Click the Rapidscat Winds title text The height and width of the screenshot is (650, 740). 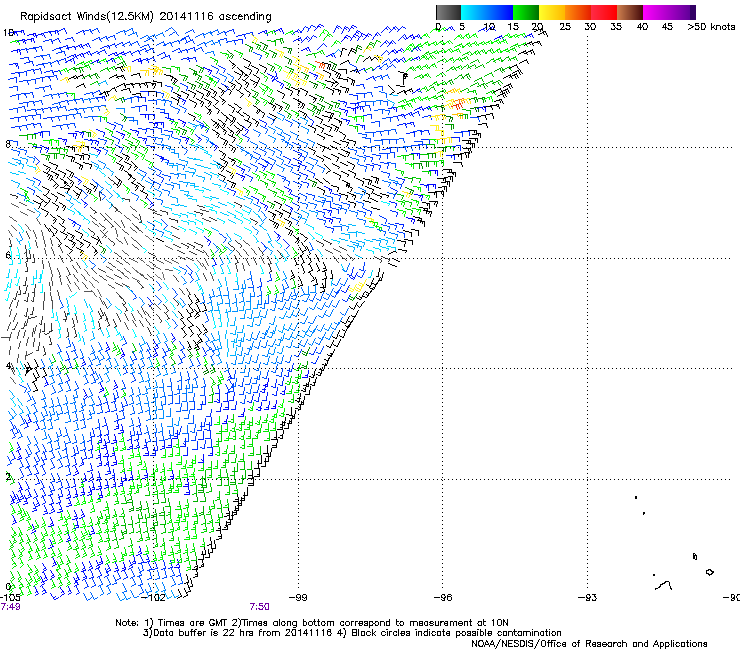click(146, 16)
